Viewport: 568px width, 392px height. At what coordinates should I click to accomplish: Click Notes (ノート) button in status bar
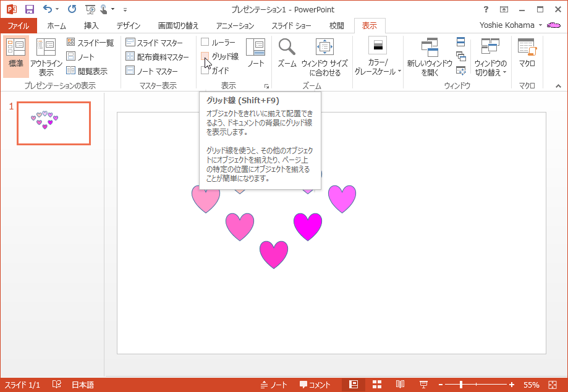(274, 385)
